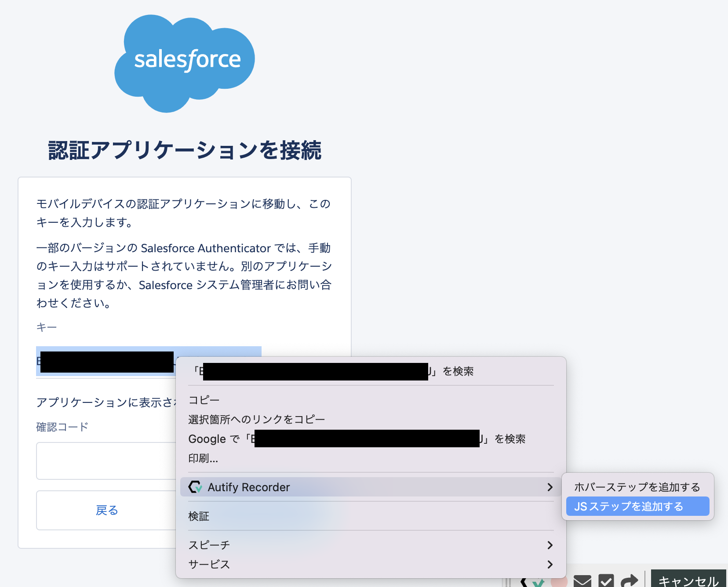Select ホバーステップを追加する from submenu
Image resolution: width=728 pixels, height=587 pixels.
637,486
